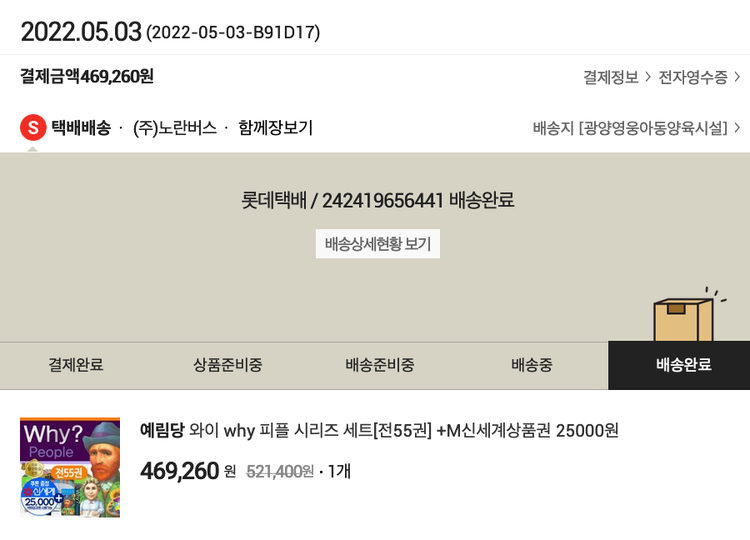Expand the 전자영수증 chevron arrow
Viewport: 750px width, 540px height.
[737, 77]
